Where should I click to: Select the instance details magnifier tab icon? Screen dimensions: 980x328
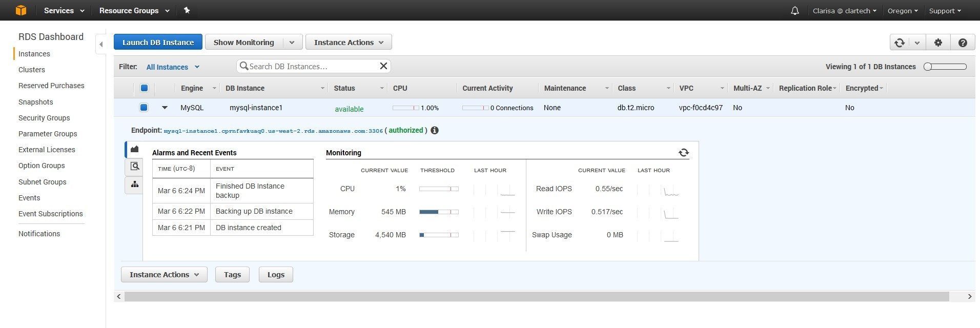click(x=134, y=167)
